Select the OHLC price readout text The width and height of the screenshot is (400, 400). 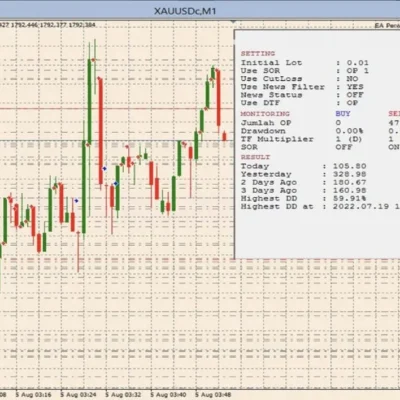(47, 25)
